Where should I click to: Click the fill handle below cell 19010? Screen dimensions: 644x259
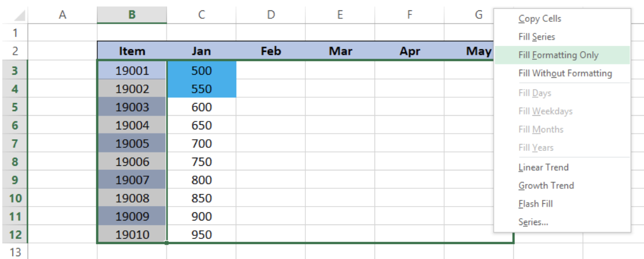pos(166,243)
